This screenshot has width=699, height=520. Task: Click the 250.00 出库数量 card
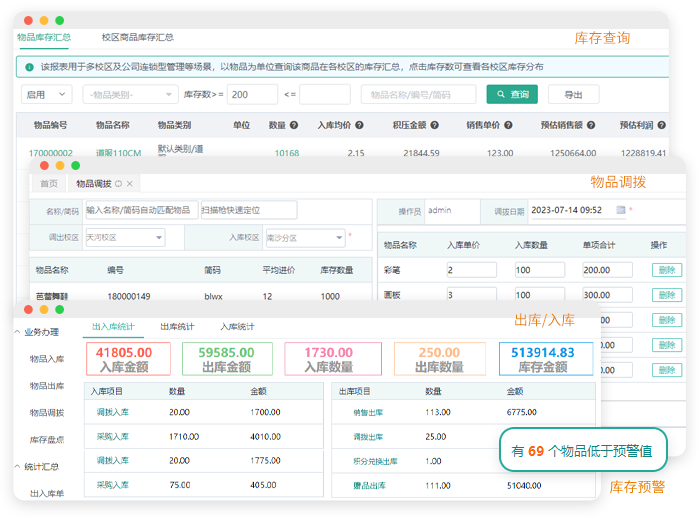pyautogui.click(x=440, y=359)
